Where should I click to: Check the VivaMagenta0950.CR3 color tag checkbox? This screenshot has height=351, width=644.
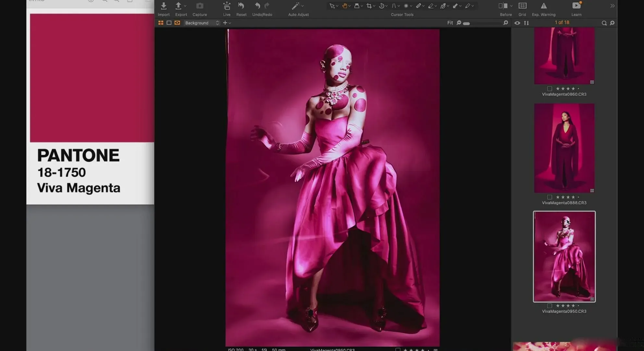[x=550, y=306]
